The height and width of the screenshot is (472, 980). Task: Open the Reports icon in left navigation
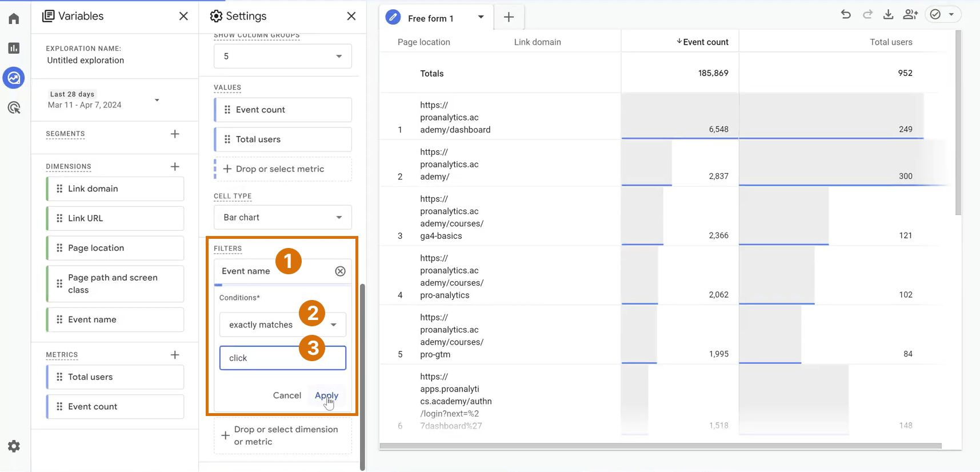click(x=14, y=48)
